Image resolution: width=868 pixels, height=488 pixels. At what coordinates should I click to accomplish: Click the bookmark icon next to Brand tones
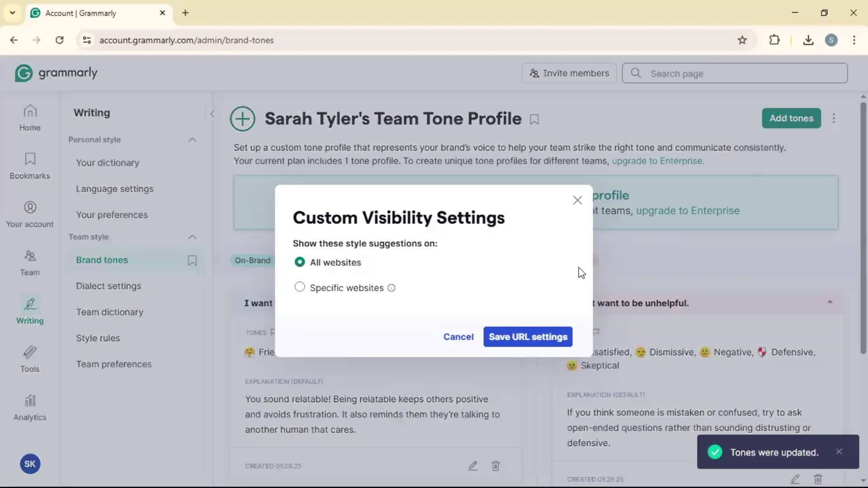point(192,260)
